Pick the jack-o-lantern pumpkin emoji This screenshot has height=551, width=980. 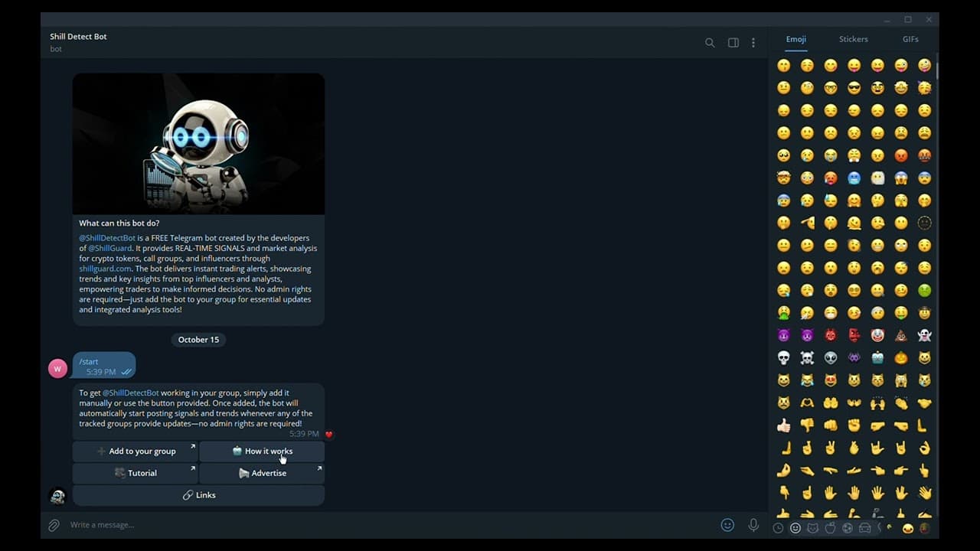(x=901, y=357)
